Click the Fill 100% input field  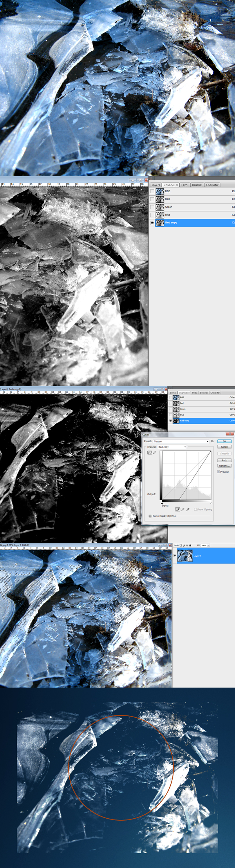pos(204,545)
